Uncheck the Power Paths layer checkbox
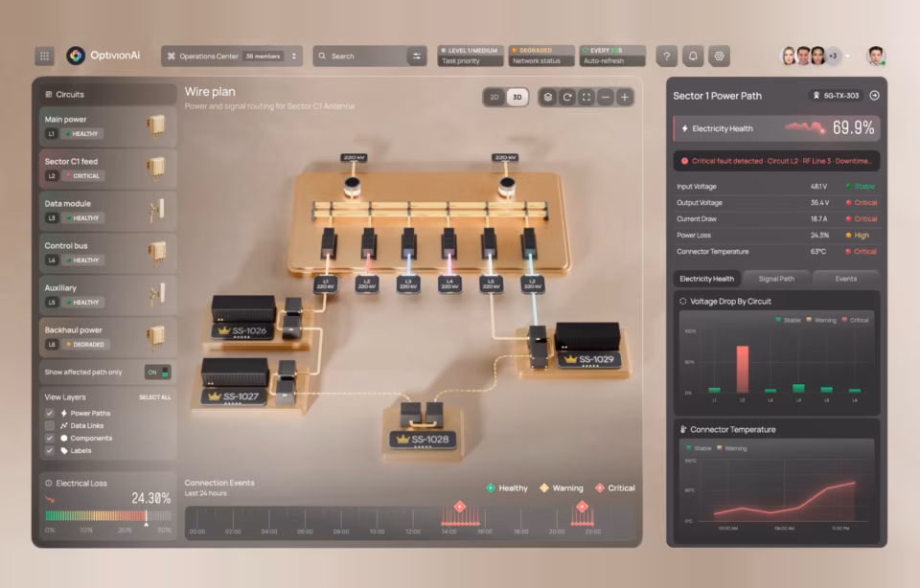Viewport: 920px width, 588px height. (50, 414)
